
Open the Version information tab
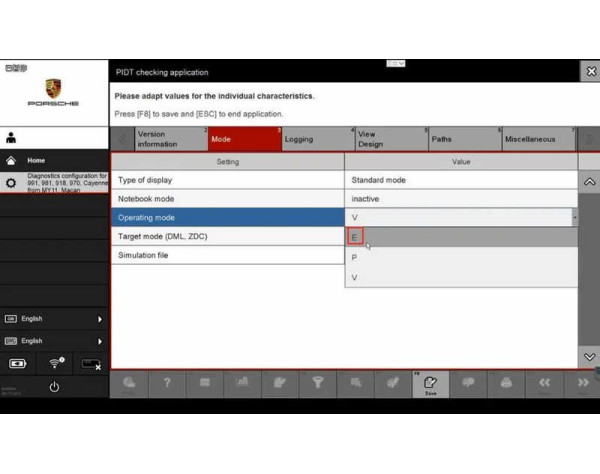[x=160, y=140]
